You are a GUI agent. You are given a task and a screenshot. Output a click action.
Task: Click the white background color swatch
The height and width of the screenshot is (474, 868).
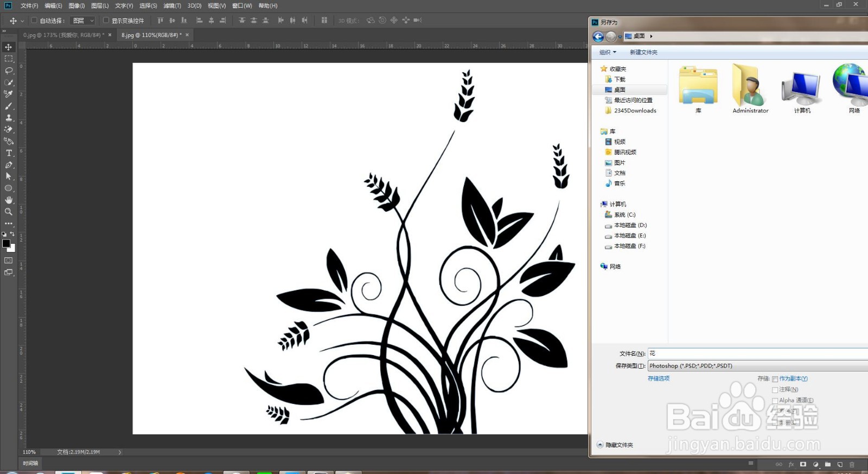pyautogui.click(x=12, y=249)
